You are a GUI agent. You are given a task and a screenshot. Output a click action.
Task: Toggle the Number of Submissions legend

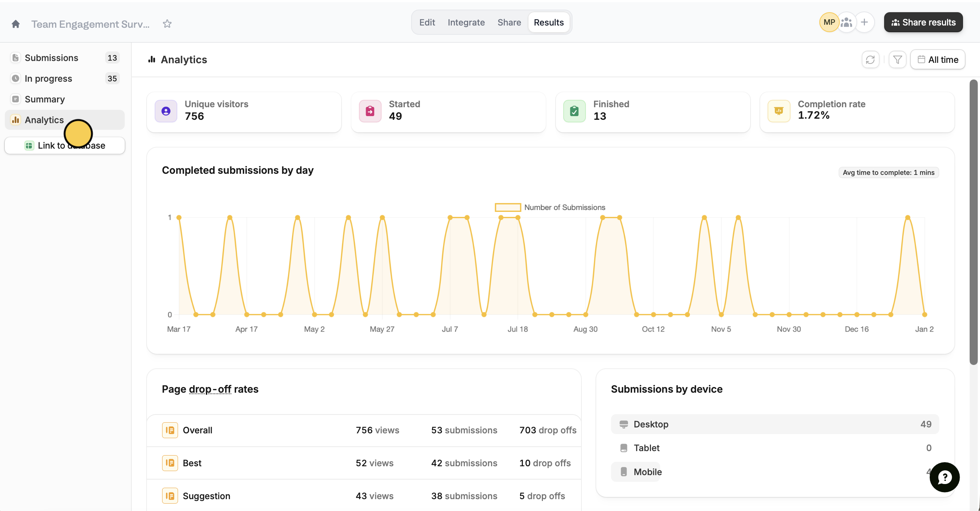(x=550, y=207)
